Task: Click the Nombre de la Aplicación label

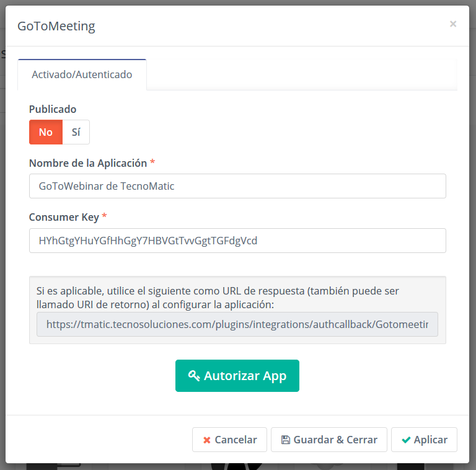Action: [x=88, y=163]
